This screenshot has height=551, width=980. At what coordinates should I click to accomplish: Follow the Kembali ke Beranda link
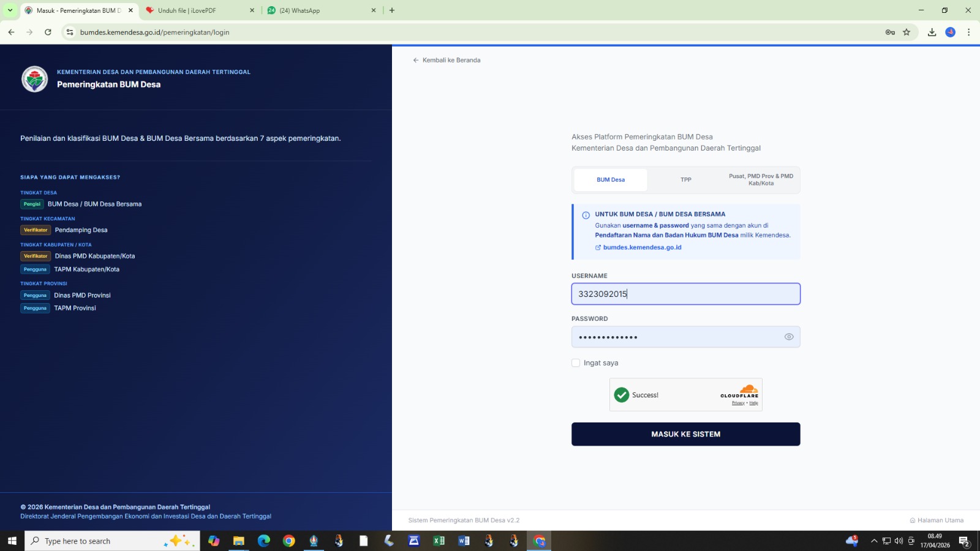point(447,60)
